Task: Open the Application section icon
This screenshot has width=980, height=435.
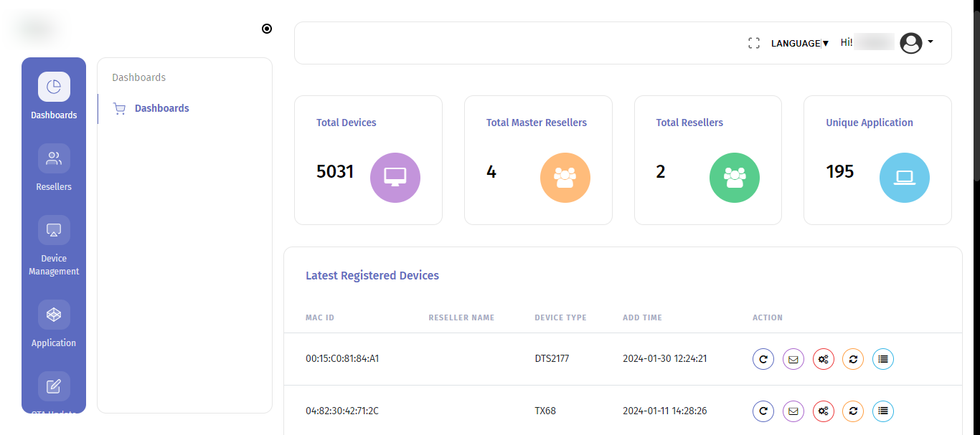Action: [54, 315]
